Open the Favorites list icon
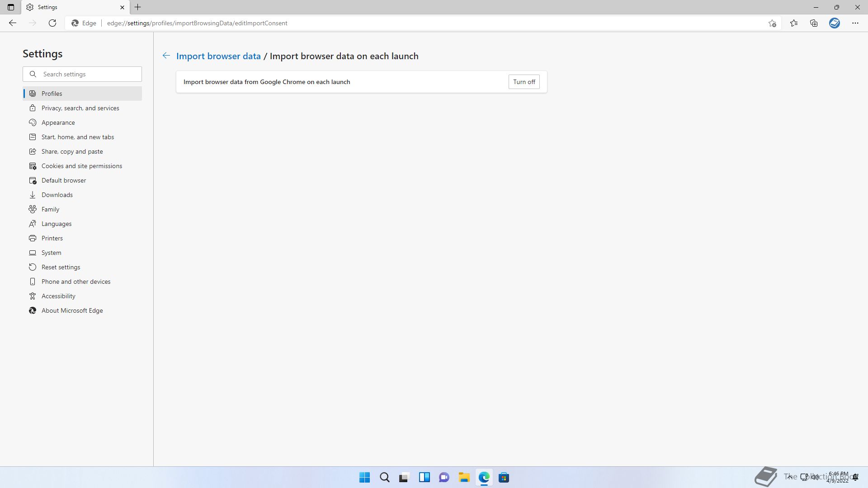868x488 pixels. pos(794,23)
